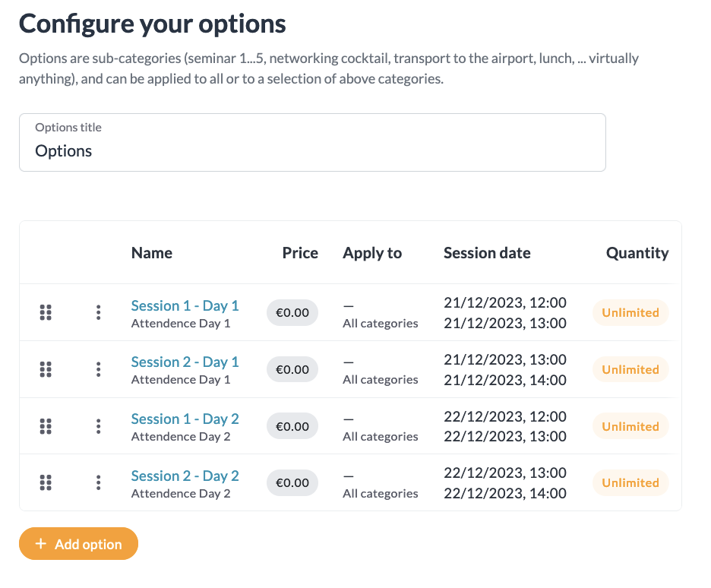Click the Session date column header

tap(487, 253)
